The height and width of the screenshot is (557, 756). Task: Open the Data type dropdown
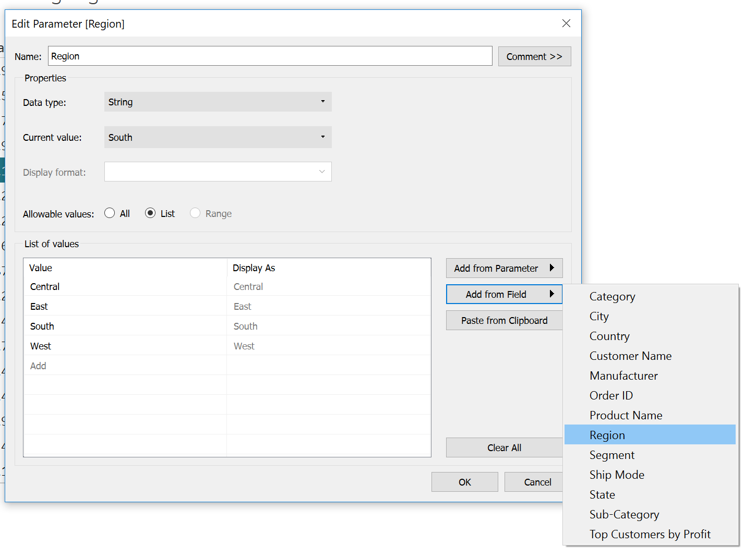click(218, 102)
